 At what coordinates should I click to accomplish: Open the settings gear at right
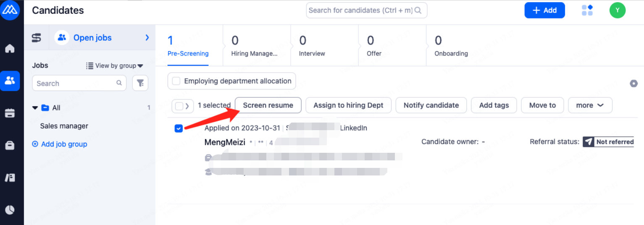(633, 84)
